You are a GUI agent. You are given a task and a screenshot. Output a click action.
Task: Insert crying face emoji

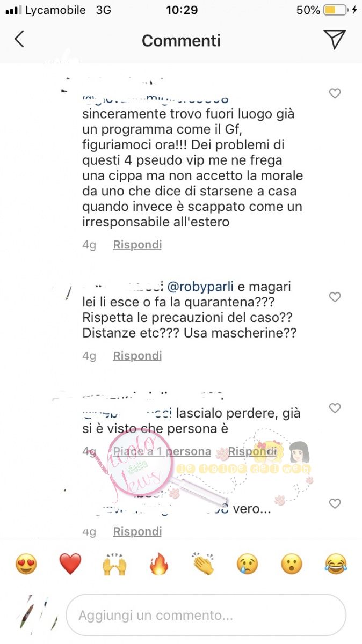(248, 564)
